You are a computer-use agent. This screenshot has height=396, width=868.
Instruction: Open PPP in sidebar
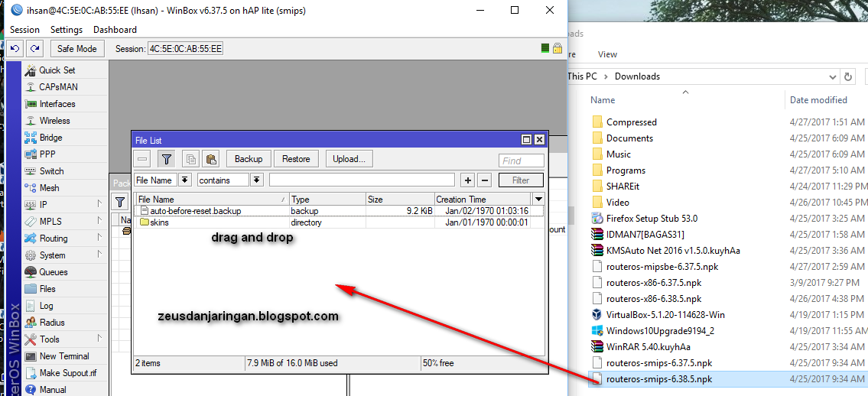[x=47, y=154]
